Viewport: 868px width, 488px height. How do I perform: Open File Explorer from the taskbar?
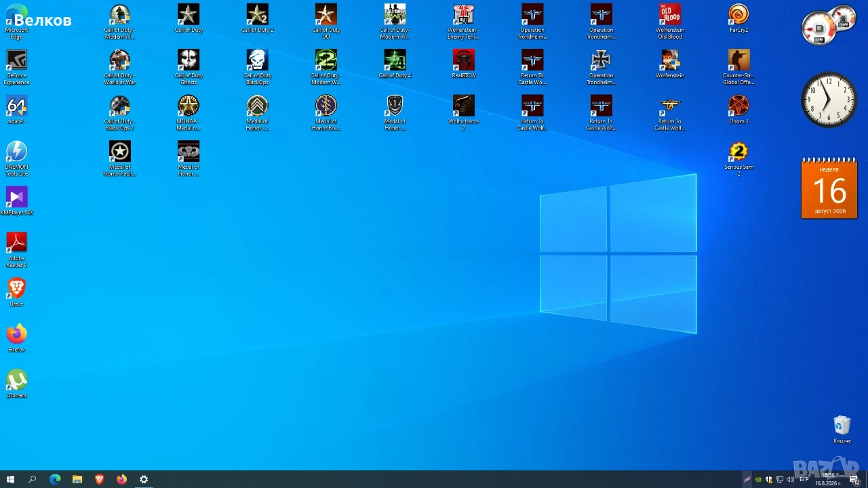(x=77, y=479)
